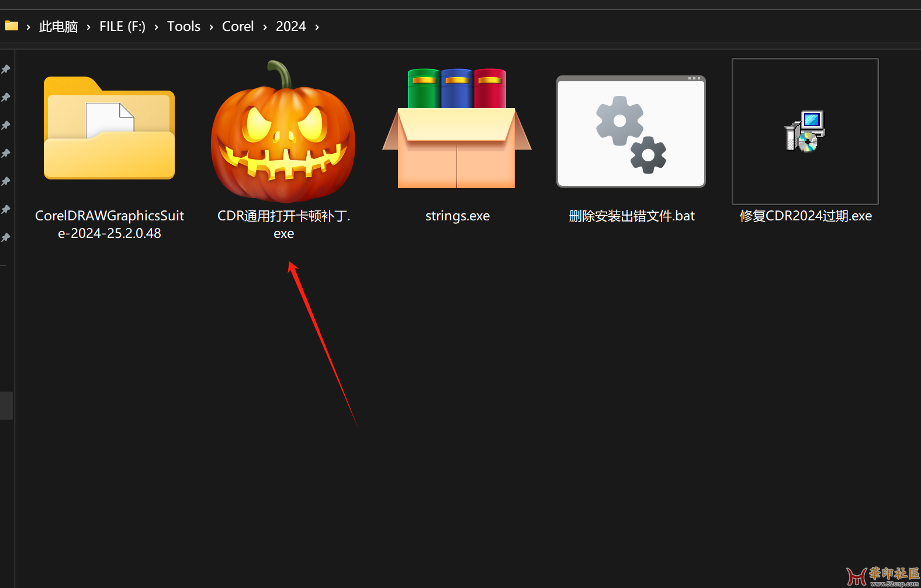Click the second pin icon in the sidebar
The height and width of the screenshot is (588, 921).
(6, 97)
